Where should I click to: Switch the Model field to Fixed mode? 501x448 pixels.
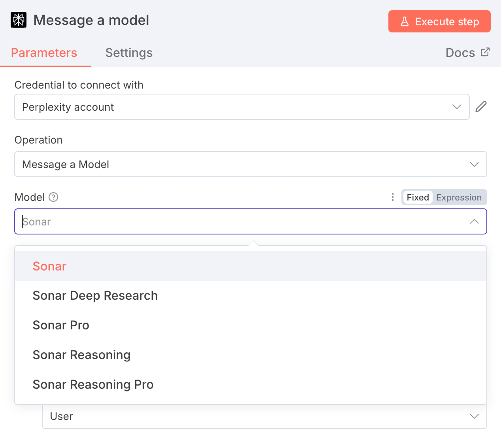coord(418,197)
